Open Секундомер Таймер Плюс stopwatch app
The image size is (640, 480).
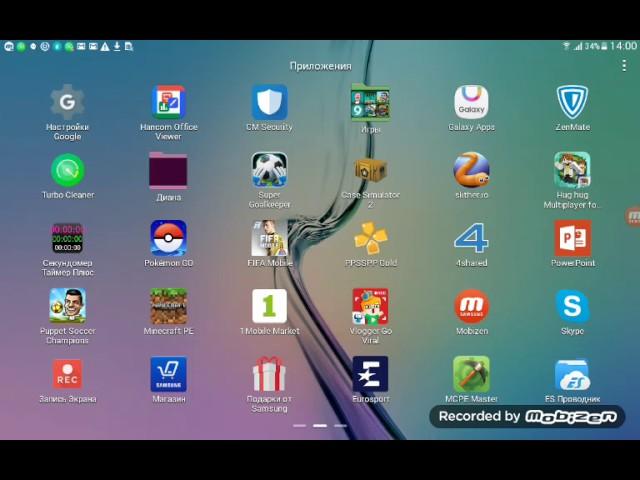point(67,238)
